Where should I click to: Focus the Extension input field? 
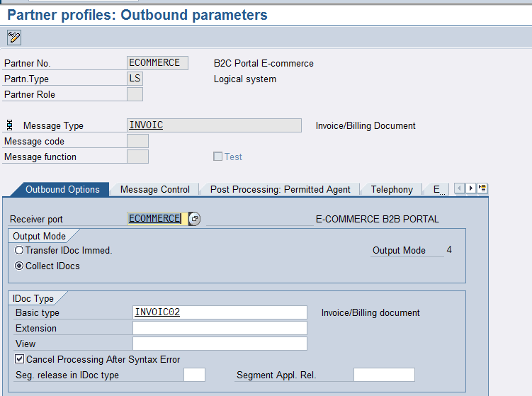pyautogui.click(x=220, y=328)
